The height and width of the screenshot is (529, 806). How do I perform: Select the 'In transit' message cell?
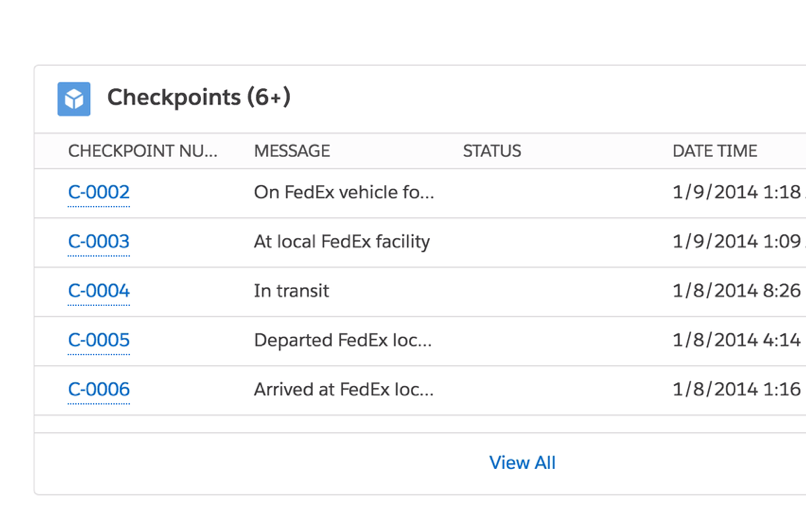tap(291, 291)
